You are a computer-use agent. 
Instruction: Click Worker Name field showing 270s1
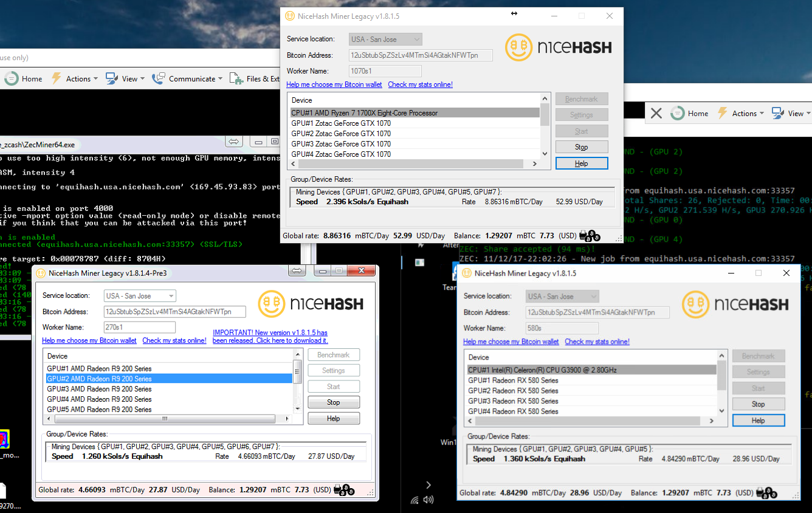click(x=140, y=328)
